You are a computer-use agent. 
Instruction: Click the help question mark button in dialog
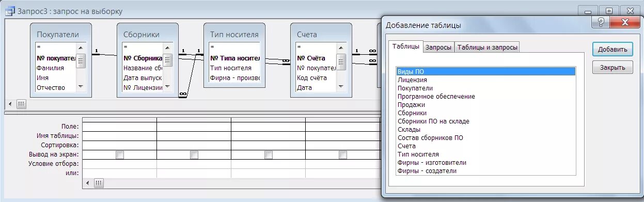601,22
